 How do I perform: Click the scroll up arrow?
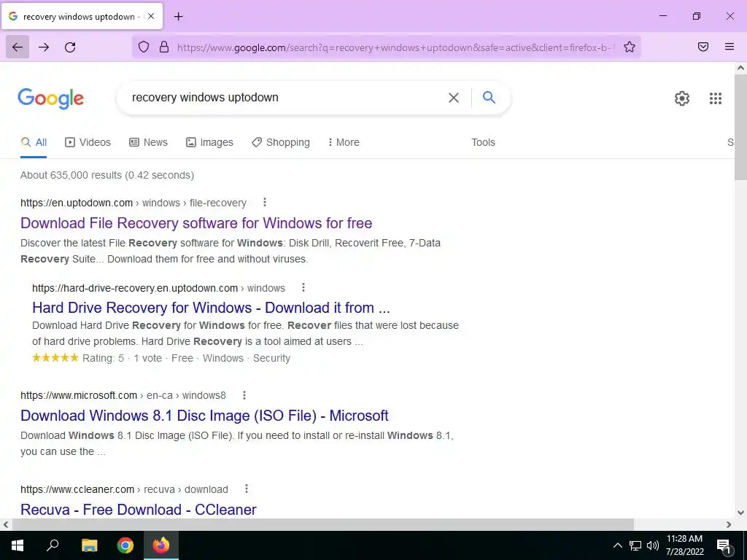point(740,68)
